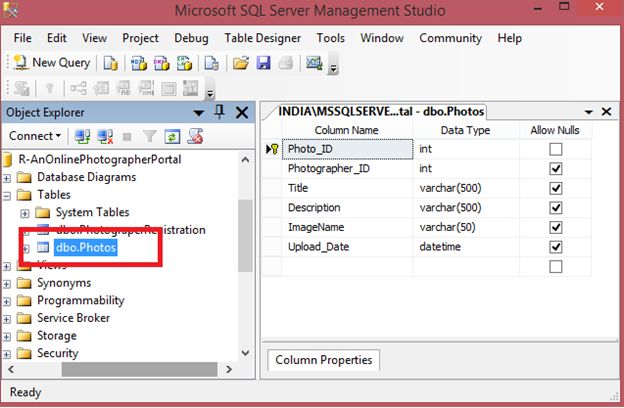The width and height of the screenshot is (624, 408).
Task: Select the dbo.Photos table in tree
Action: (86, 248)
